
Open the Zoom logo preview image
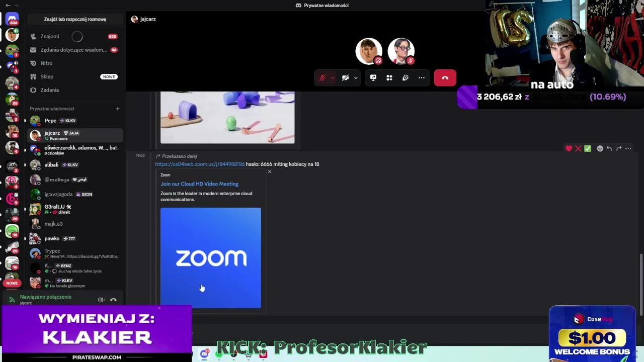tap(211, 258)
